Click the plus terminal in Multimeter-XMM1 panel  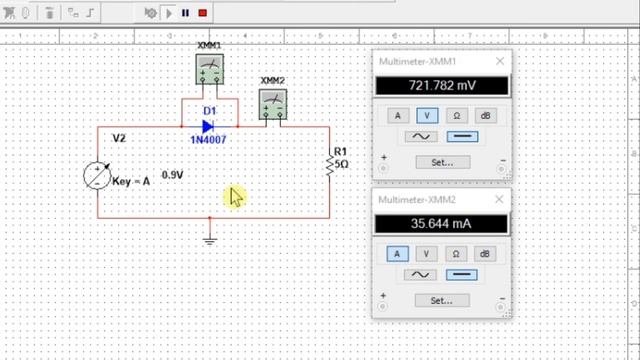(x=383, y=168)
